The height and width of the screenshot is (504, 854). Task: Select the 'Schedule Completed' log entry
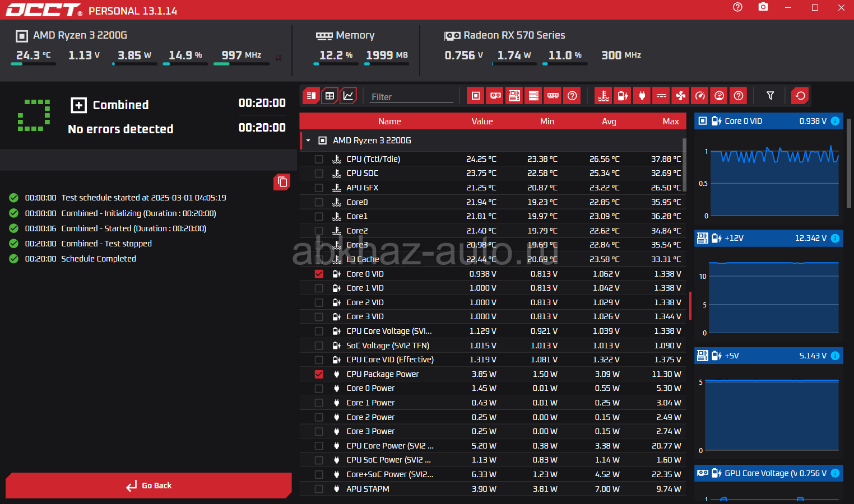pos(99,259)
